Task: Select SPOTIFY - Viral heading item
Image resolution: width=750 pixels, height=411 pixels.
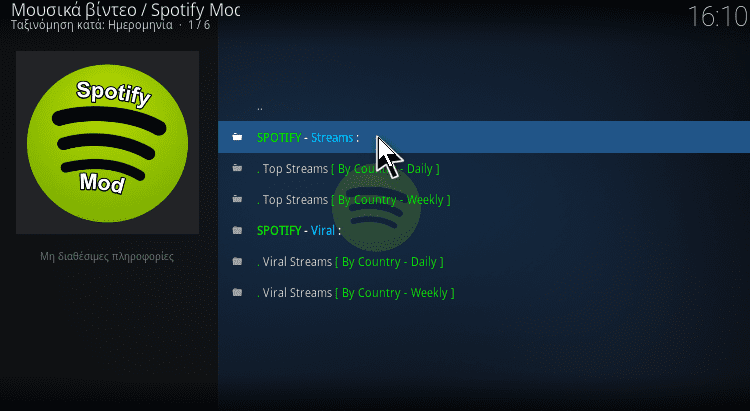Action: [x=484, y=231]
